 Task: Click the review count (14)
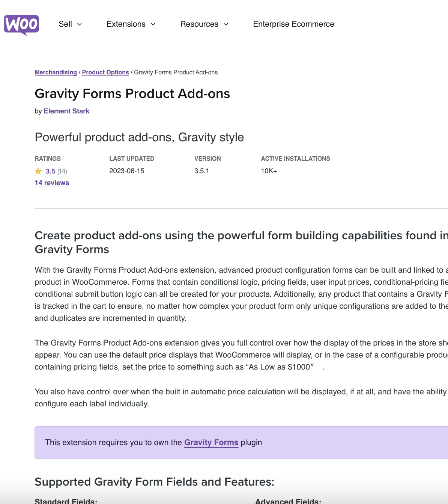coord(62,171)
